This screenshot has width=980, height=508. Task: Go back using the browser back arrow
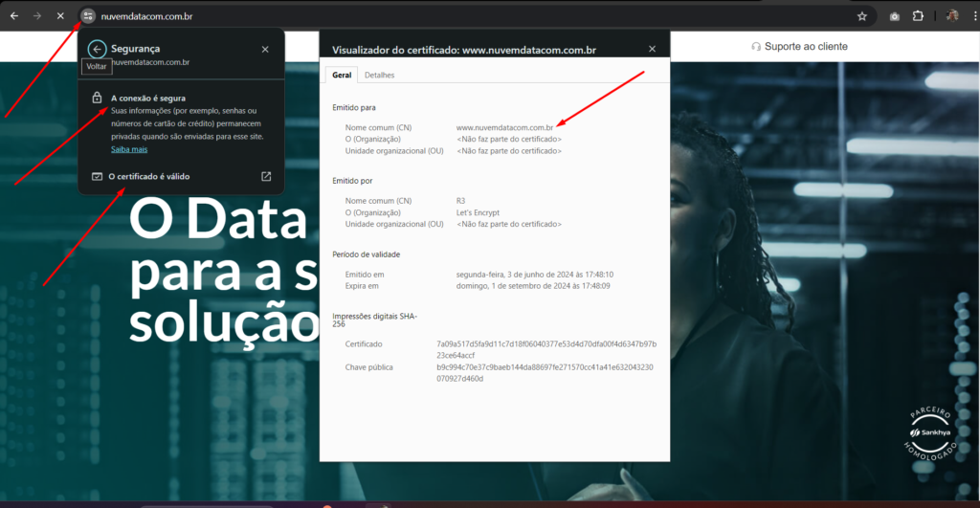[13, 16]
